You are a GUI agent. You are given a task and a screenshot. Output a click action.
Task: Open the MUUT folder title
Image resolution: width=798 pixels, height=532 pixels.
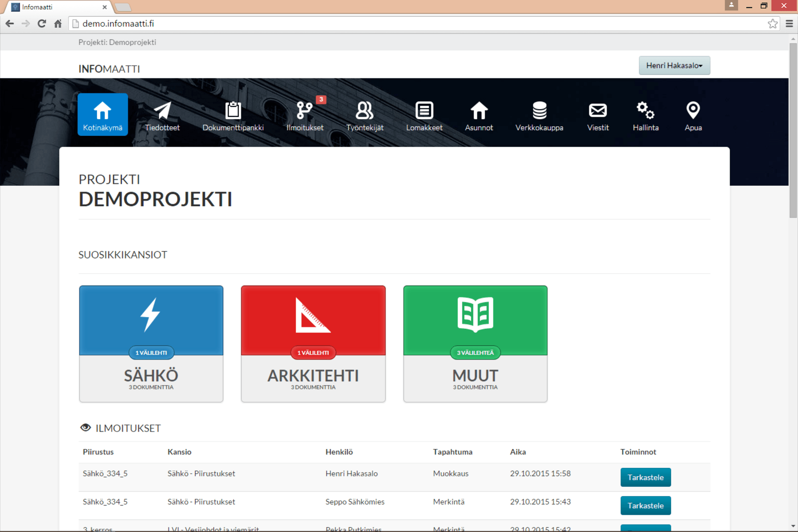[475, 376]
